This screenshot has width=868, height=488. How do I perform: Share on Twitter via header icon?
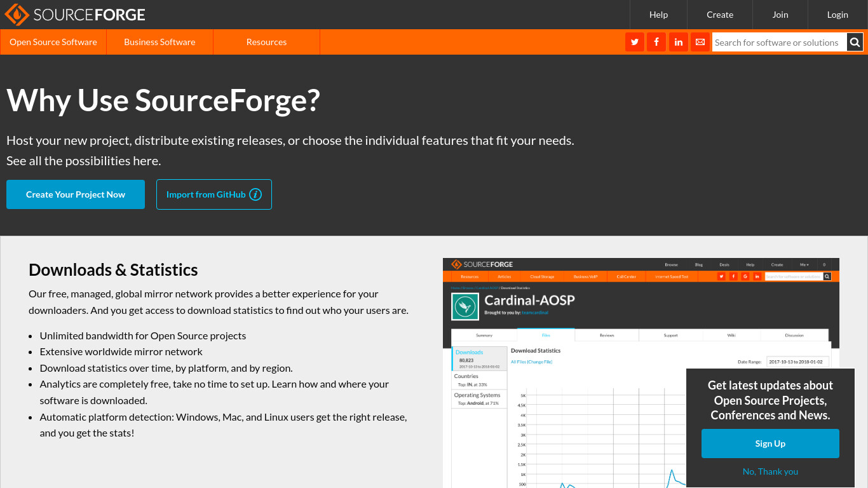coord(634,42)
